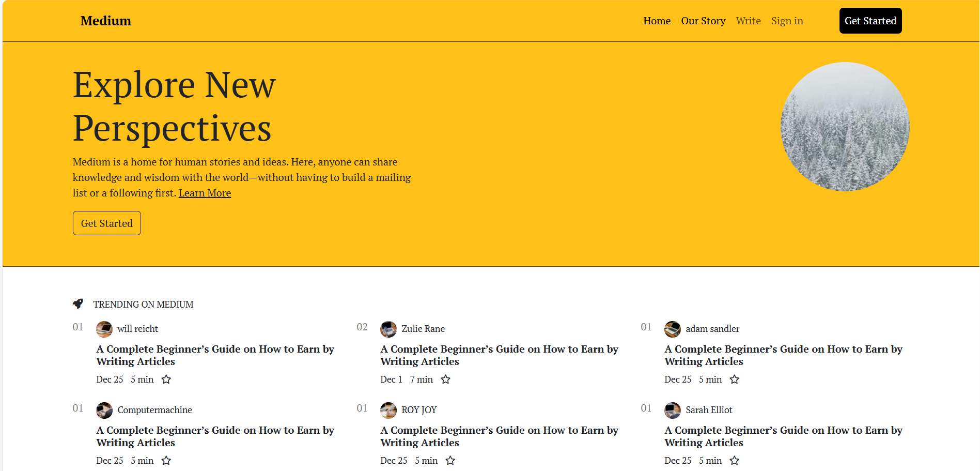Open ROY JOY's article title
Viewport: 980px width, 471px height.
coord(500,436)
